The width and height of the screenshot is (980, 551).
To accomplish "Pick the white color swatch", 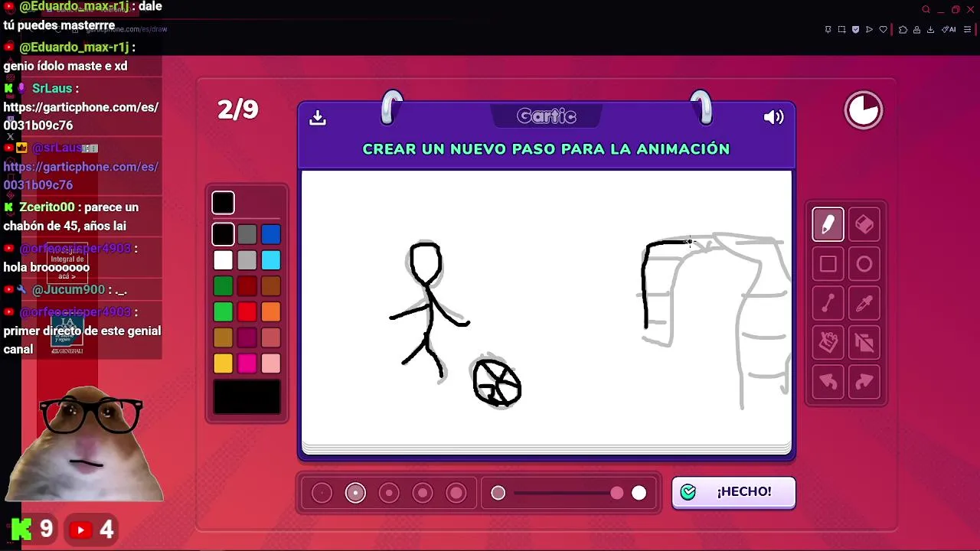I will point(223,260).
